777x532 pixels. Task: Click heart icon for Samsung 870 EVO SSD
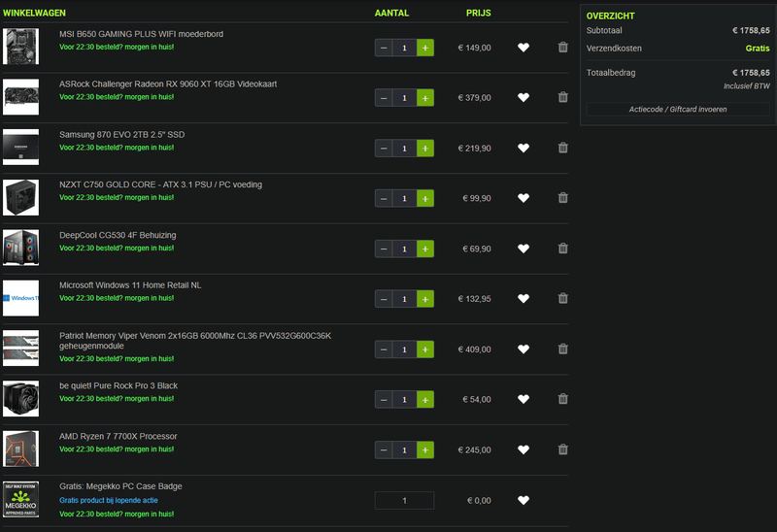point(524,149)
